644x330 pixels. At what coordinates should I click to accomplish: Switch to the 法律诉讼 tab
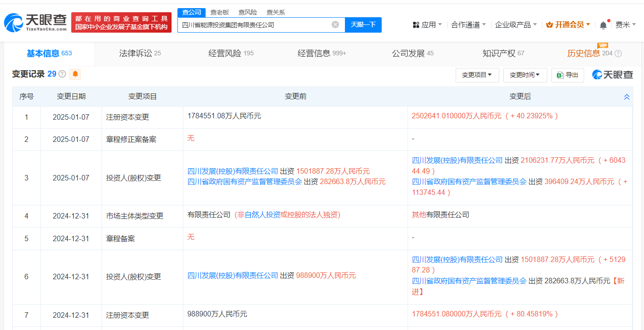coord(140,53)
